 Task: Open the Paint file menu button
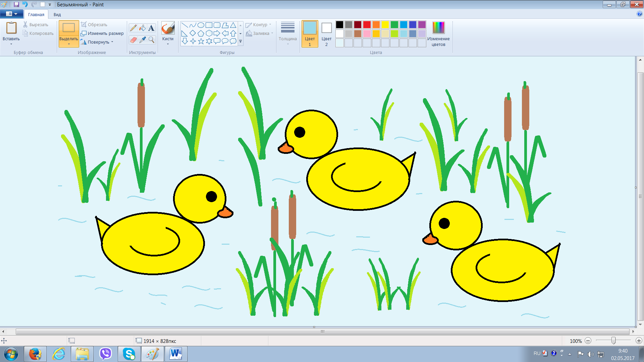point(11,14)
